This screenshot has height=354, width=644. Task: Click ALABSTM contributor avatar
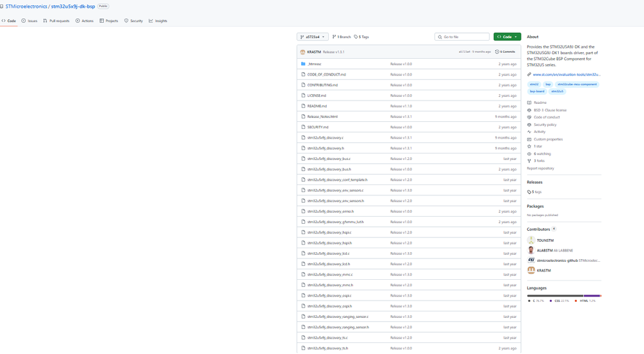531,250
